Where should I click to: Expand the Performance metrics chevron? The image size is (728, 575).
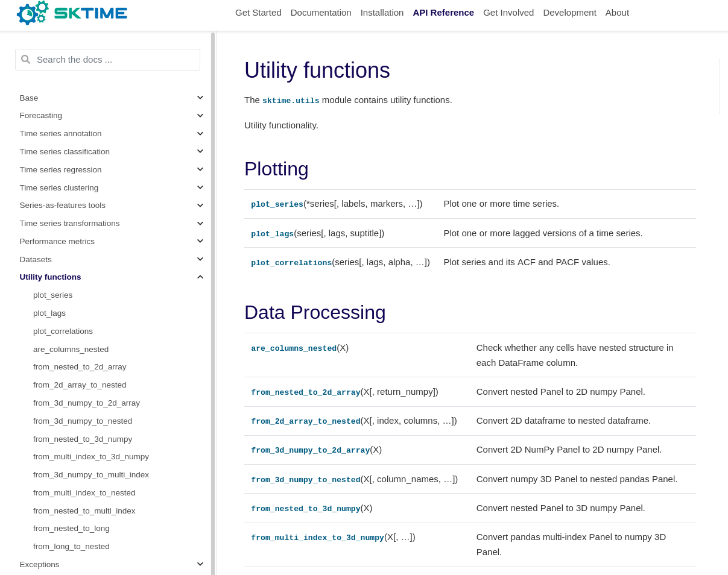pyautogui.click(x=200, y=240)
